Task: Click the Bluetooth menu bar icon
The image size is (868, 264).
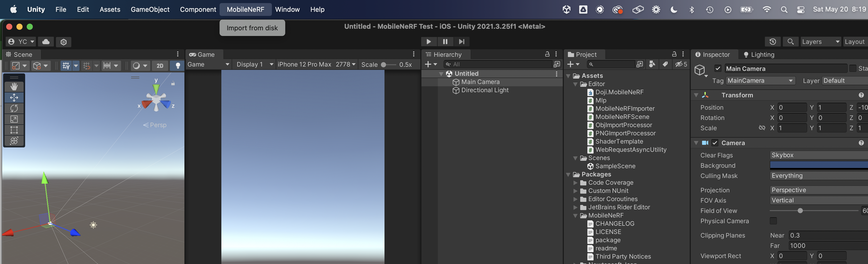Action: click(692, 10)
